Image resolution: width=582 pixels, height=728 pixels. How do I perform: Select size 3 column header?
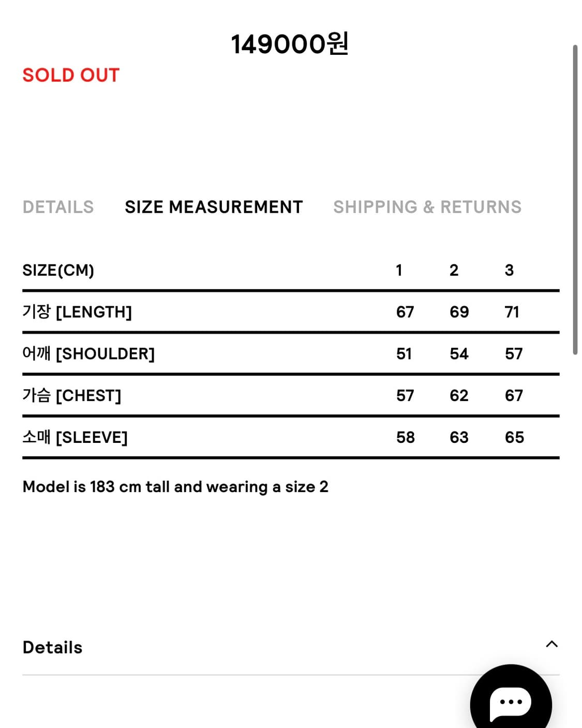(509, 270)
